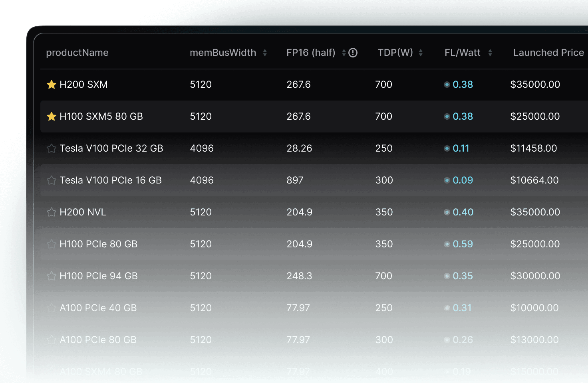Star the H100 PCIe 80 GB row
588x383 pixels.
[x=52, y=244]
